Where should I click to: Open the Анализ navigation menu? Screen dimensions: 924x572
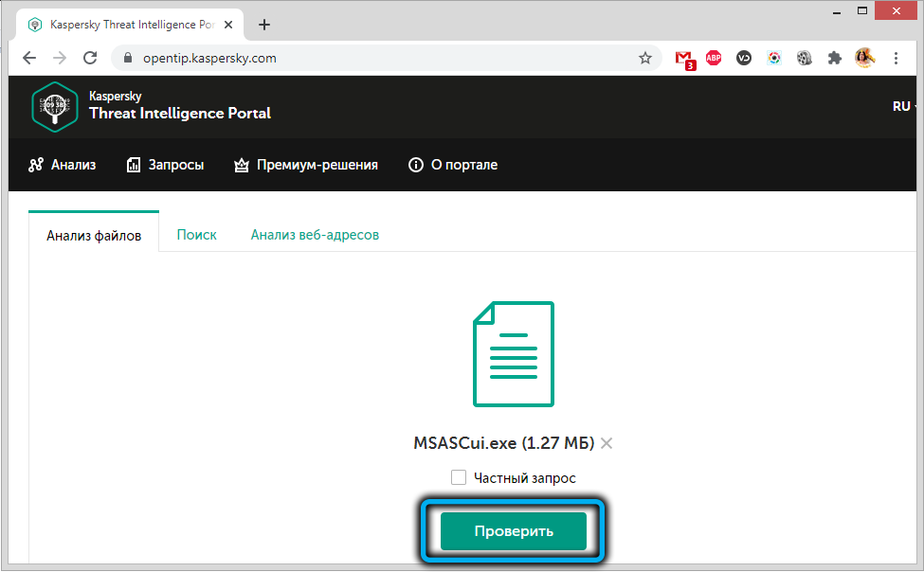tap(63, 165)
